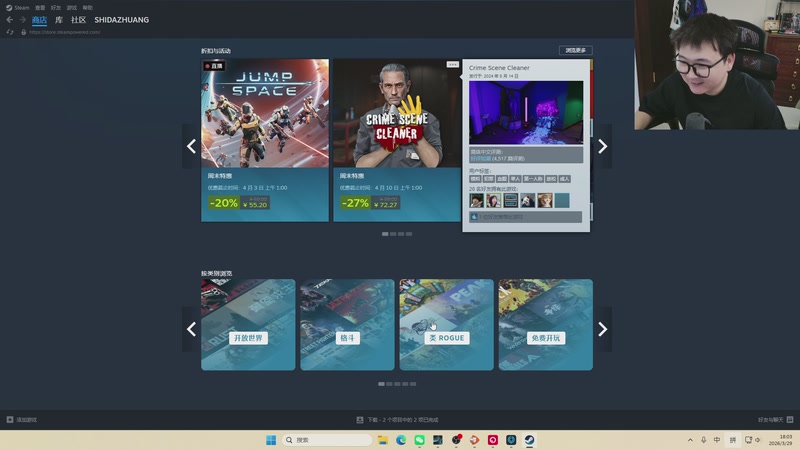Show previous deals with the left carousel arrow
Image resolution: width=800 pixels, height=450 pixels.
191,146
